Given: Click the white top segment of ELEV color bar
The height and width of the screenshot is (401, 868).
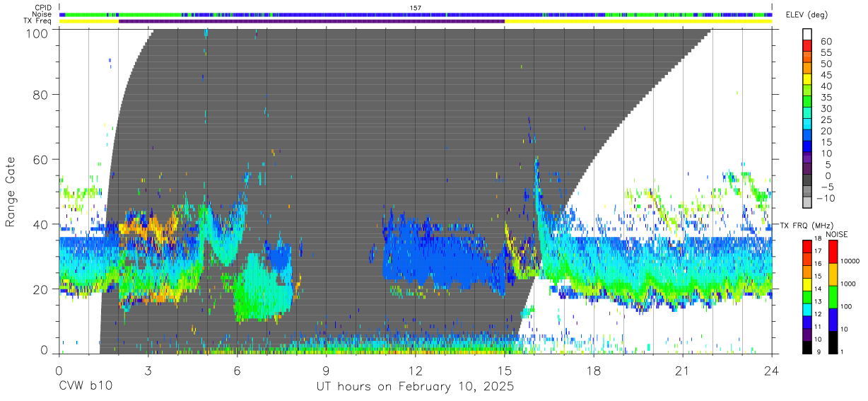Looking at the screenshot, I should click(x=807, y=35).
